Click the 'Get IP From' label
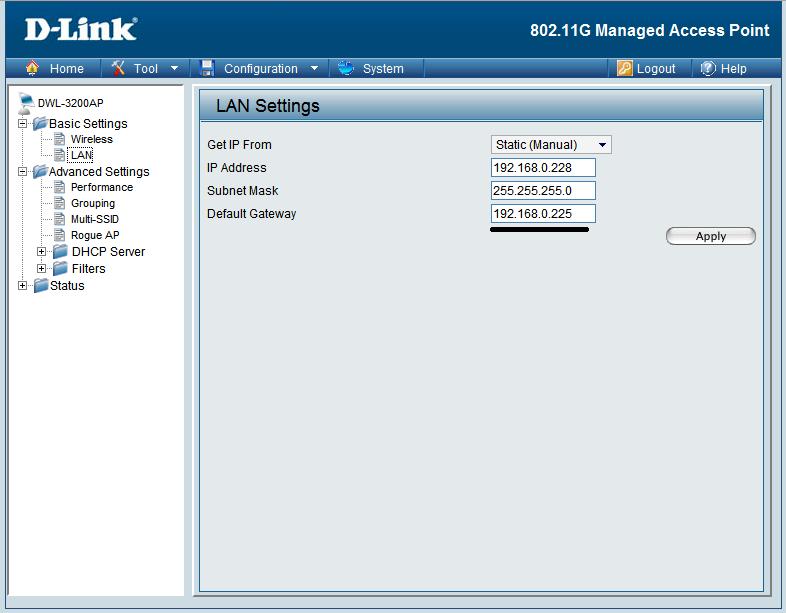Screen dimensions: 786x613 click(x=239, y=144)
